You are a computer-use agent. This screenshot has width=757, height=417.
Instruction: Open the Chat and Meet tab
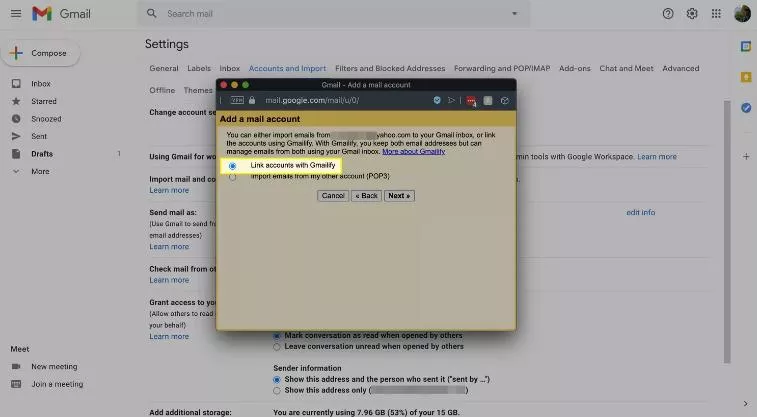coord(626,69)
